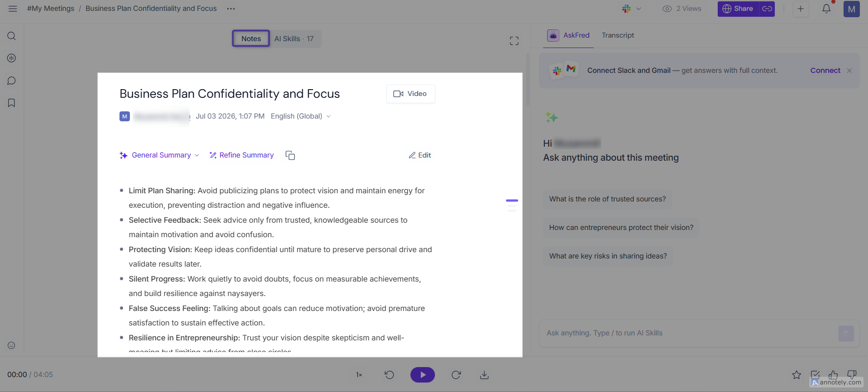Click the Refine Summary button
The width and height of the screenshot is (868, 392).
[242, 155]
